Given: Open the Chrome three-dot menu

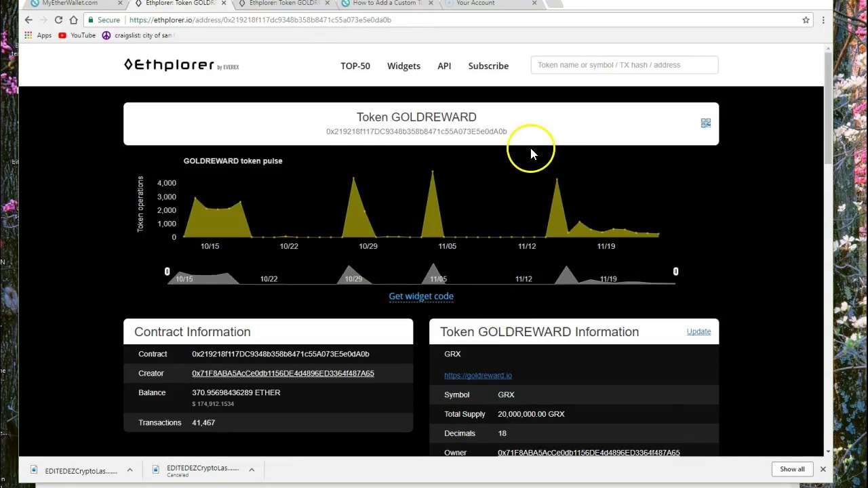Looking at the screenshot, I should (x=823, y=20).
